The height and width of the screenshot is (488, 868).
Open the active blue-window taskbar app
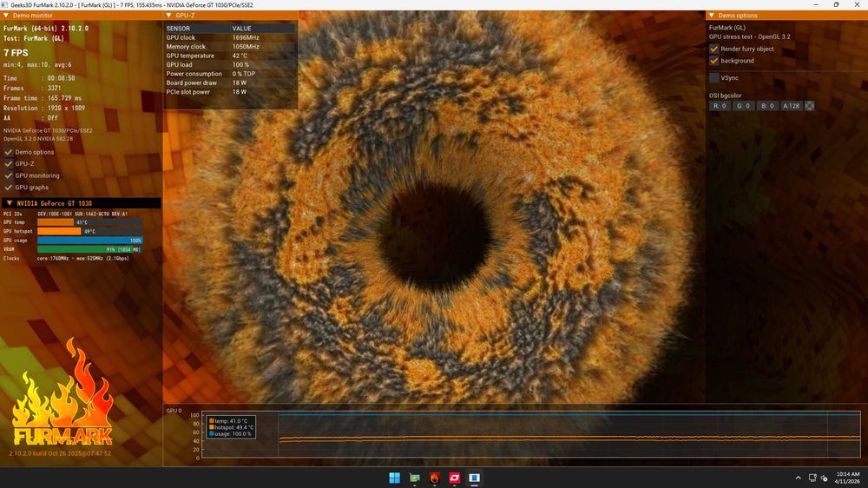pyautogui.click(x=474, y=478)
